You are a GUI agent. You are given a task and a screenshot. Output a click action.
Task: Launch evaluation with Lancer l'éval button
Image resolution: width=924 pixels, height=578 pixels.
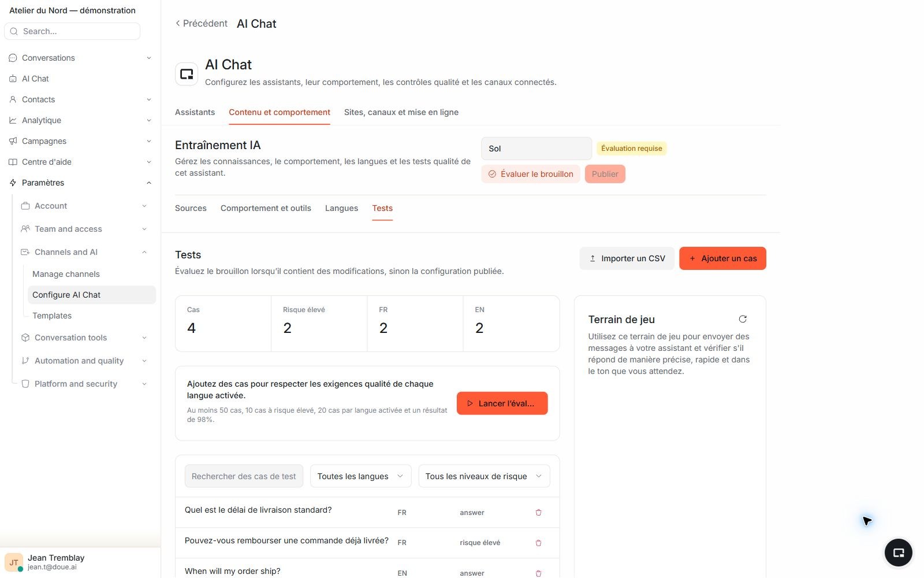point(502,403)
